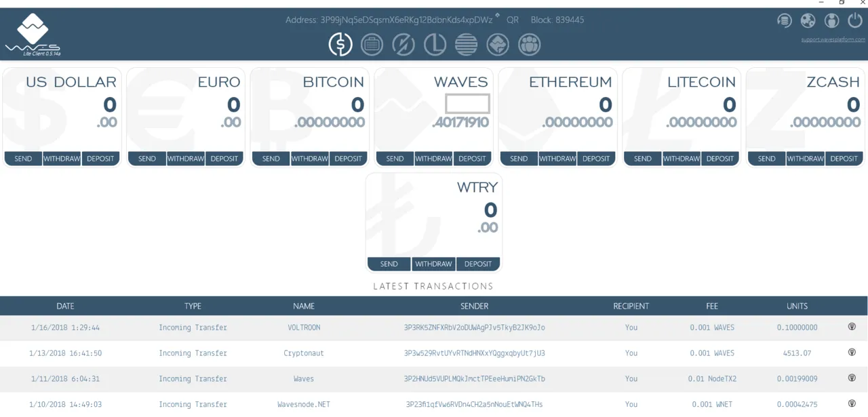Open the coins icon in top-right header
Screen dimensions: 868x417
[x=785, y=21]
